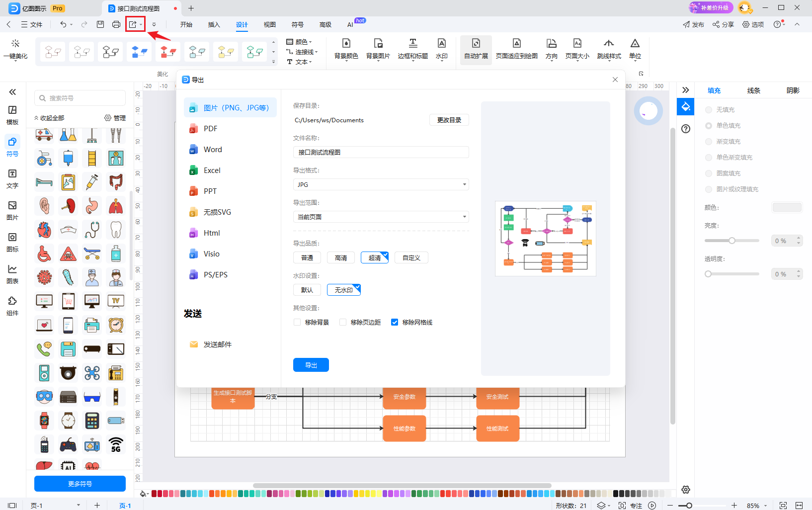
Task: Uncheck the 移除网格线 checkbox
Action: click(x=395, y=322)
